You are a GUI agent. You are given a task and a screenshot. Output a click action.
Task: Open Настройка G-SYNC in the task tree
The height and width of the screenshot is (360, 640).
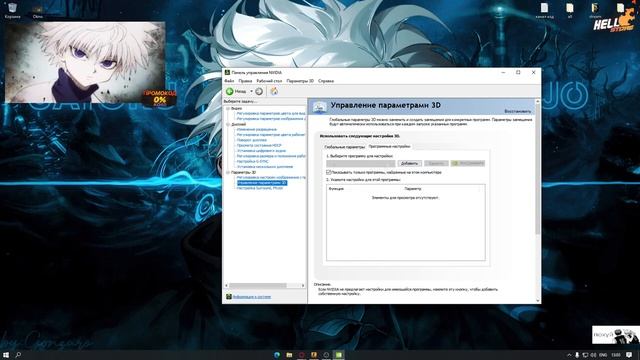(x=252, y=161)
